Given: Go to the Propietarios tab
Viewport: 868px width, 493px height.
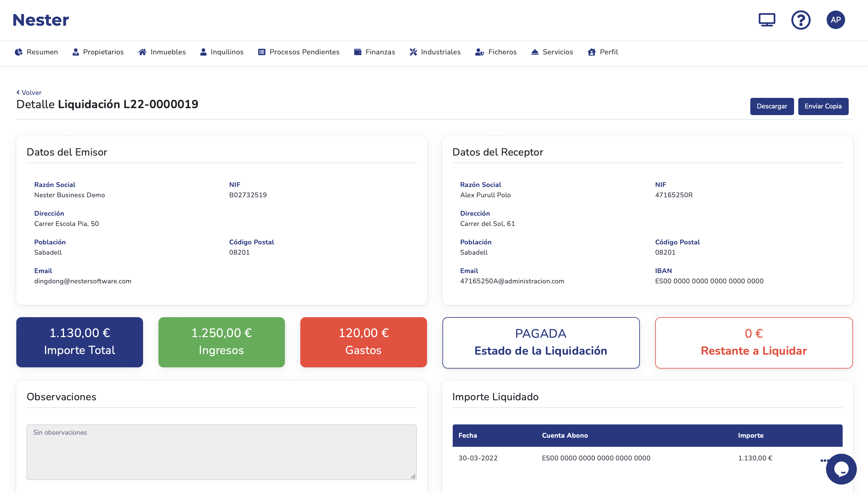Looking at the screenshot, I should point(97,52).
